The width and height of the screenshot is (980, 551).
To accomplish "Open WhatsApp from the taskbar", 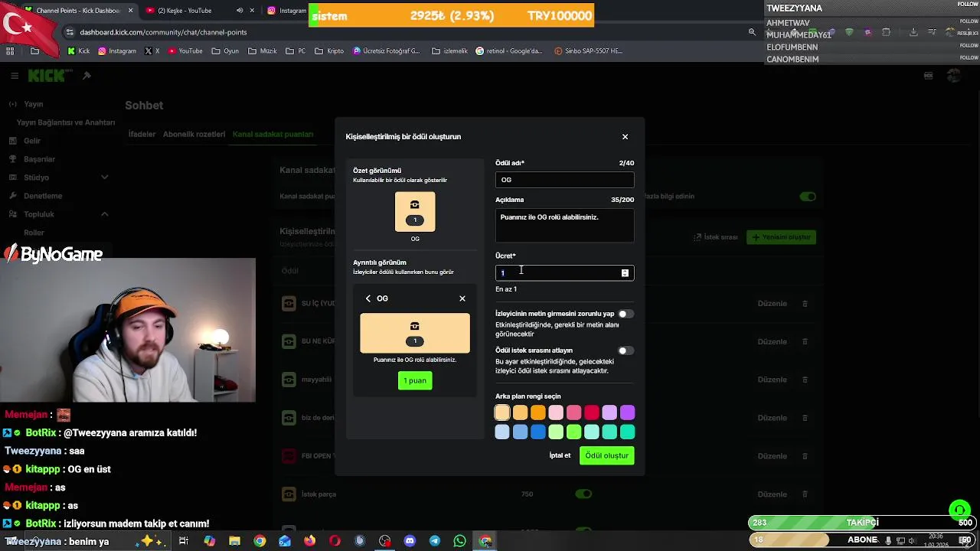I will (x=459, y=541).
